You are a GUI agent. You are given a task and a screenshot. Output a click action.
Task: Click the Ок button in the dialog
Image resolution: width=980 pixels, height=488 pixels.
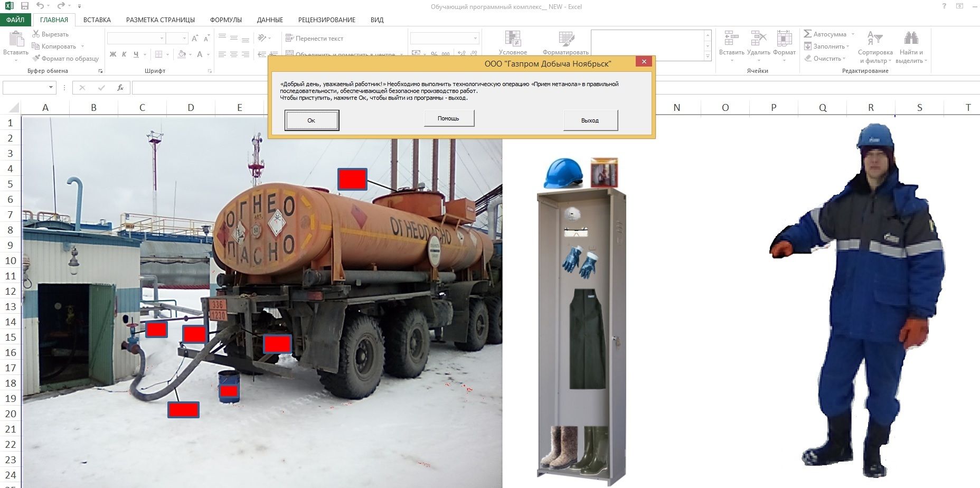pos(312,120)
